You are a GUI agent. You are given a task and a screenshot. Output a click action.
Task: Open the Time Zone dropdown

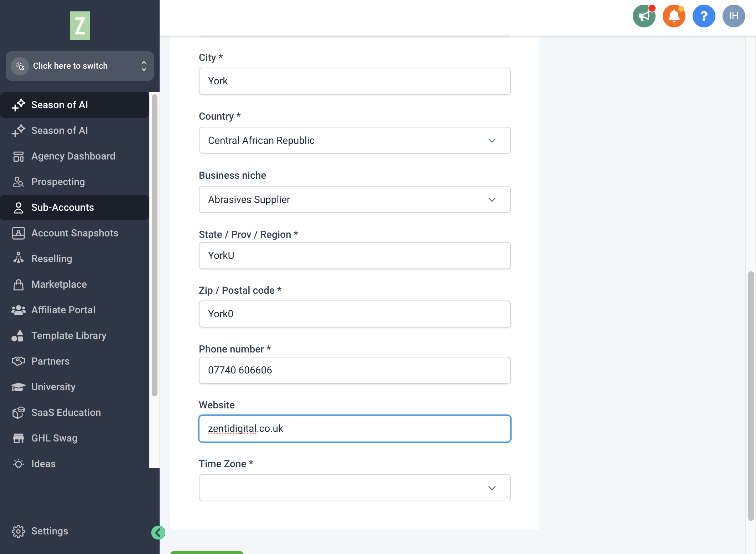354,488
